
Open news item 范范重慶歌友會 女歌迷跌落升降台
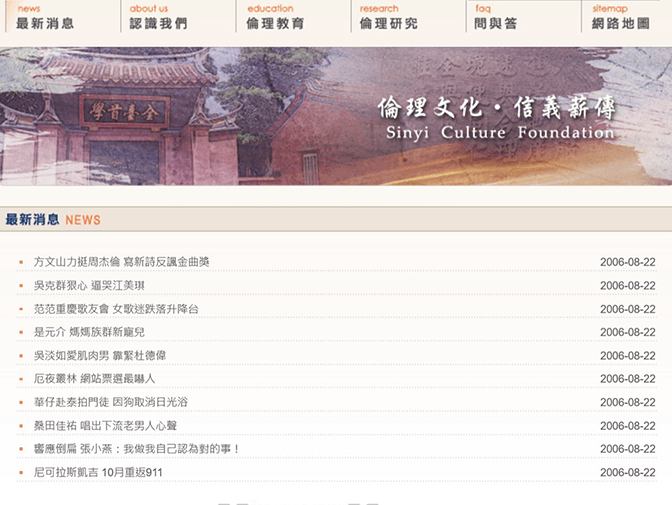pos(116,309)
